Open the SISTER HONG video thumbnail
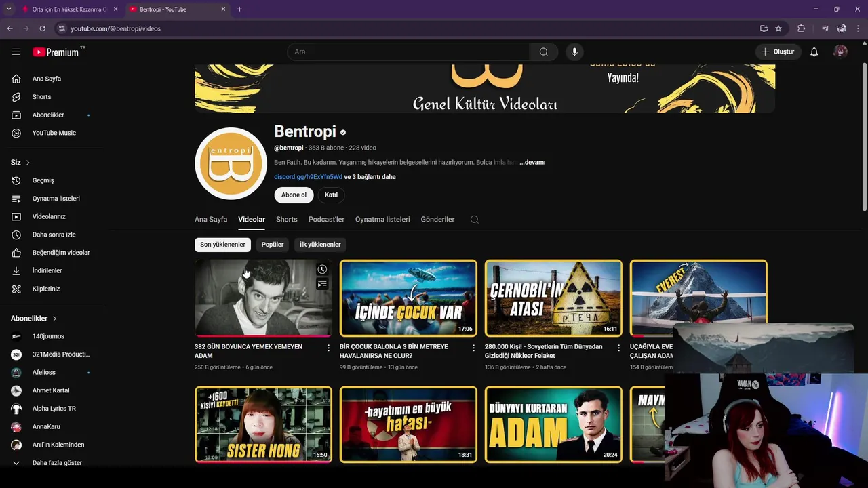This screenshot has width=868, height=488. coord(263,424)
